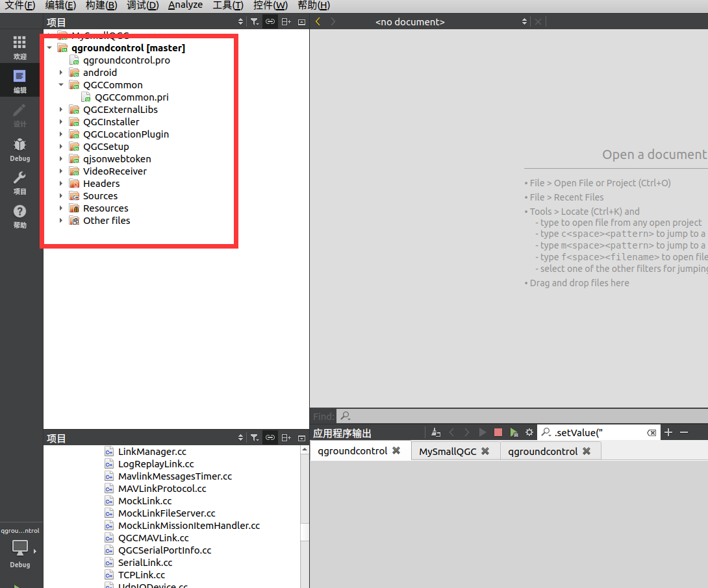
Task: Clear the .setValue filter text
Action: click(651, 433)
